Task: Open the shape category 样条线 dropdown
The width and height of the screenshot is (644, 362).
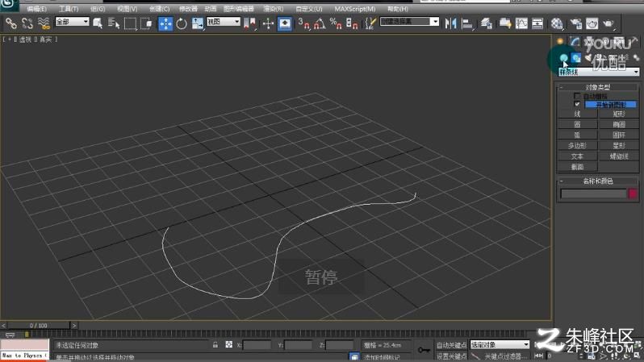Action: pyautogui.click(x=599, y=72)
